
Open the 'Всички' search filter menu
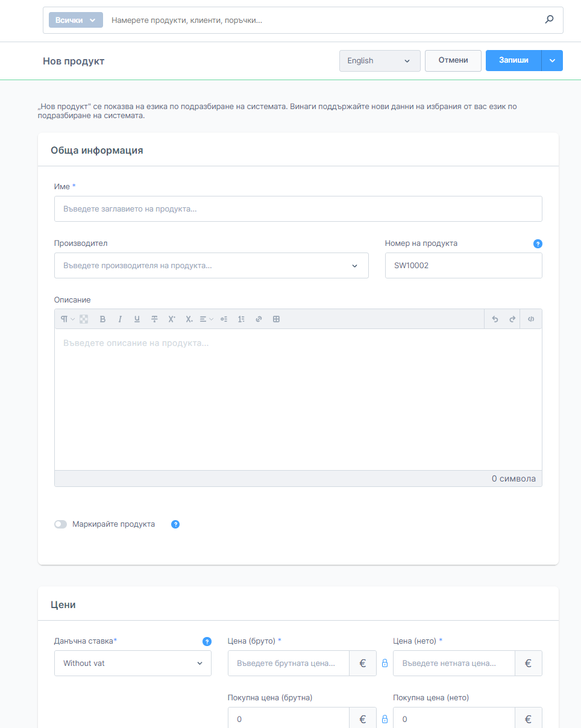tap(75, 20)
